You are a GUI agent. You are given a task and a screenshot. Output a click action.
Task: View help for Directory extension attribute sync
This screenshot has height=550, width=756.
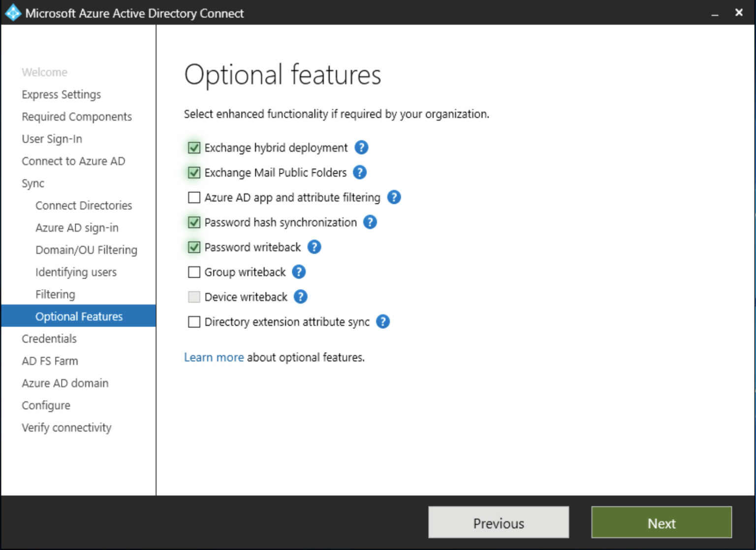pos(383,322)
